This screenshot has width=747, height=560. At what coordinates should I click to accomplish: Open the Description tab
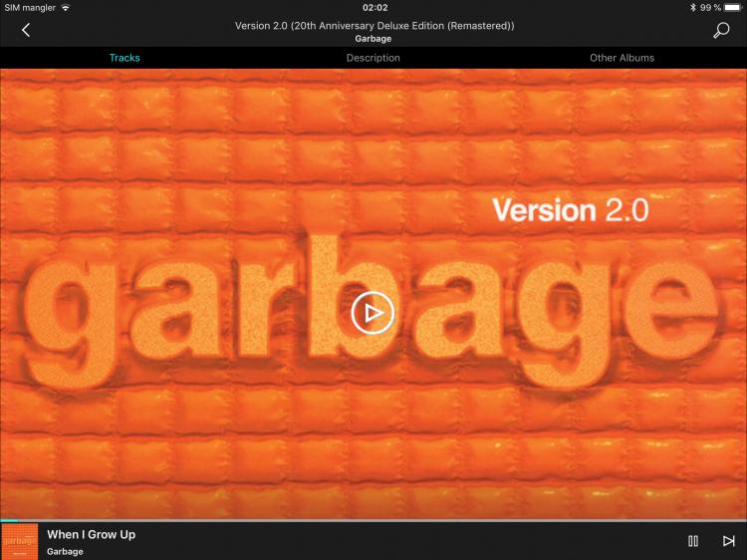click(x=373, y=58)
